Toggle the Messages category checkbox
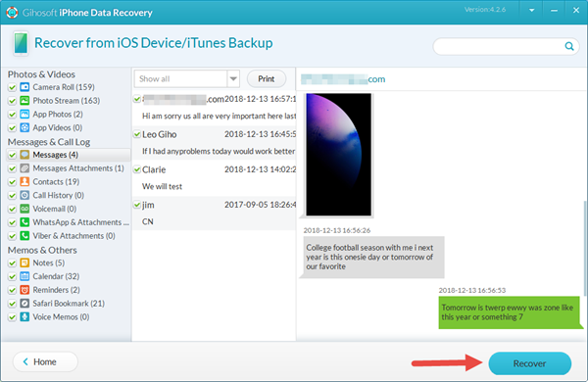This screenshot has width=588, height=382. tap(12, 155)
